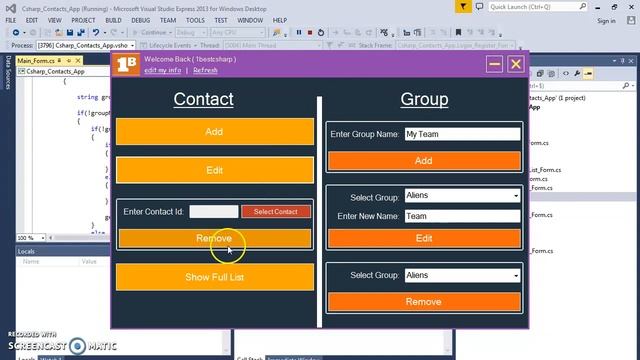Click the Enter New Name field with Team
Screen dimensions: 640x360
tap(462, 216)
